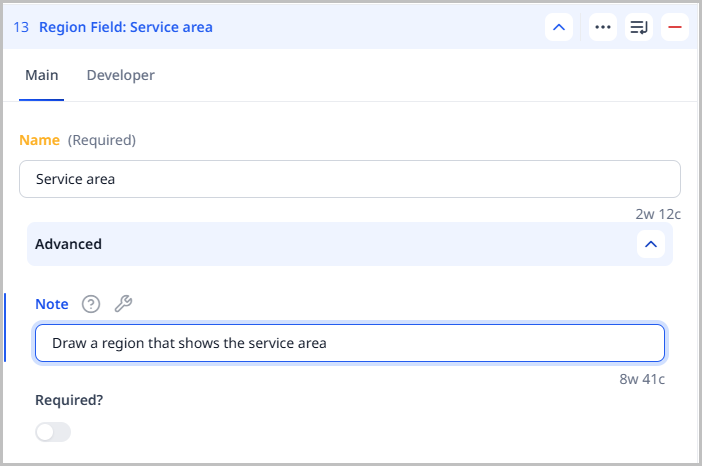
Task: Enable the Required? toggle switch
Action: click(53, 432)
